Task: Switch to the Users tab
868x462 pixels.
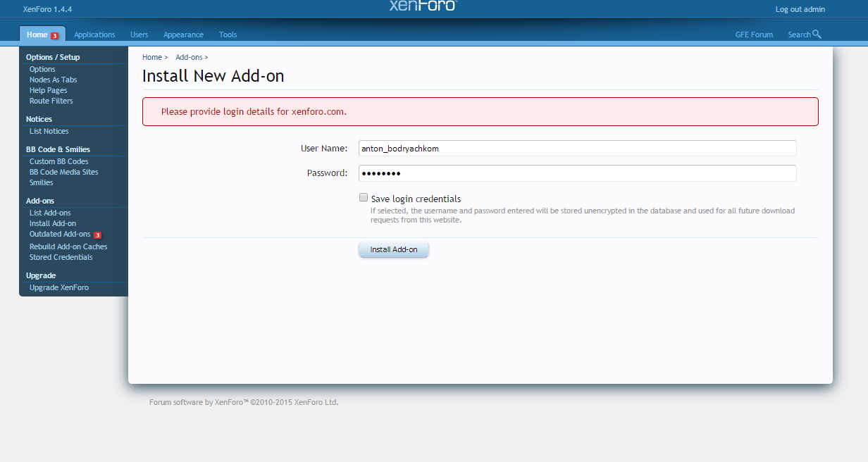Action: [139, 35]
